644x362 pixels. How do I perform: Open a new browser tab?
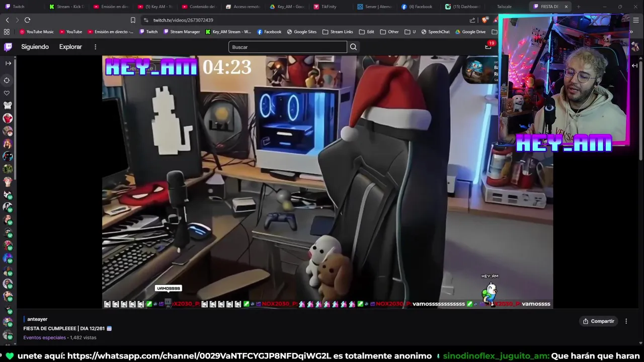click(579, 7)
